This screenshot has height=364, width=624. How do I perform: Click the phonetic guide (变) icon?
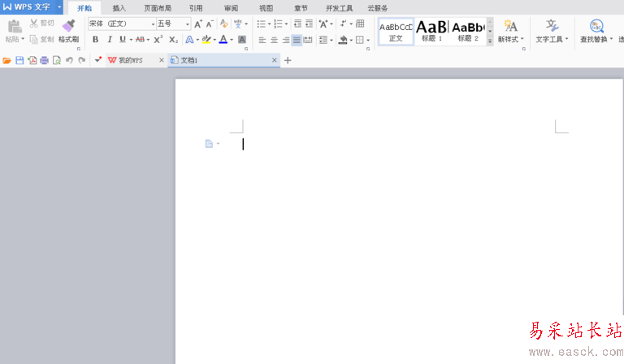click(238, 24)
